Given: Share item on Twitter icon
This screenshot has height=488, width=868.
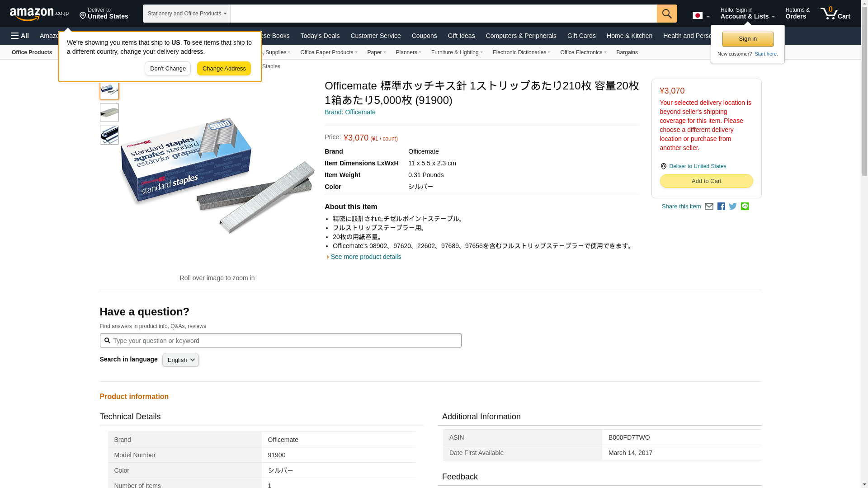Looking at the screenshot, I should point(733,206).
